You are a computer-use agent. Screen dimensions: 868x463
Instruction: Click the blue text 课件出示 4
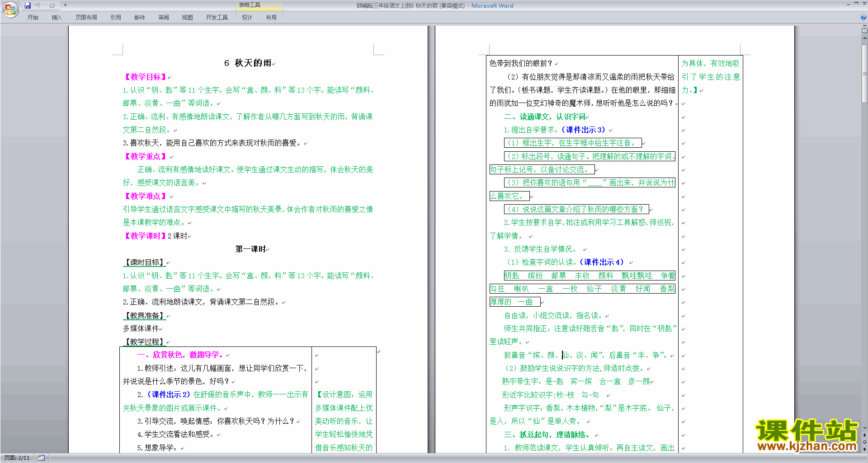[x=602, y=262]
